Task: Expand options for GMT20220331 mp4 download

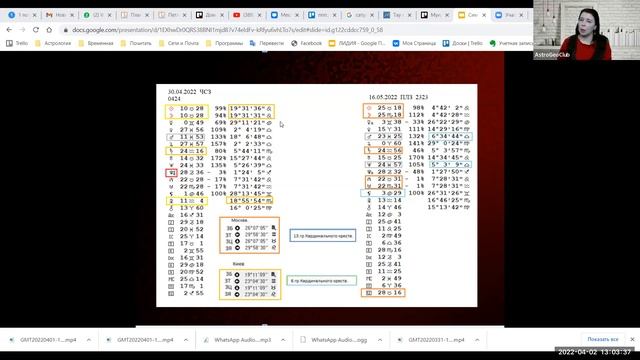Action: (477, 340)
